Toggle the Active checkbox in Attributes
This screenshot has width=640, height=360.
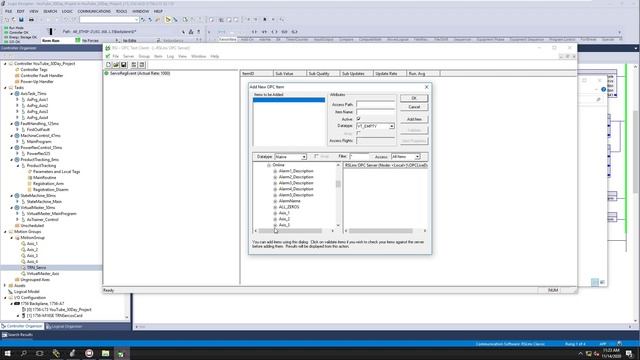358,119
